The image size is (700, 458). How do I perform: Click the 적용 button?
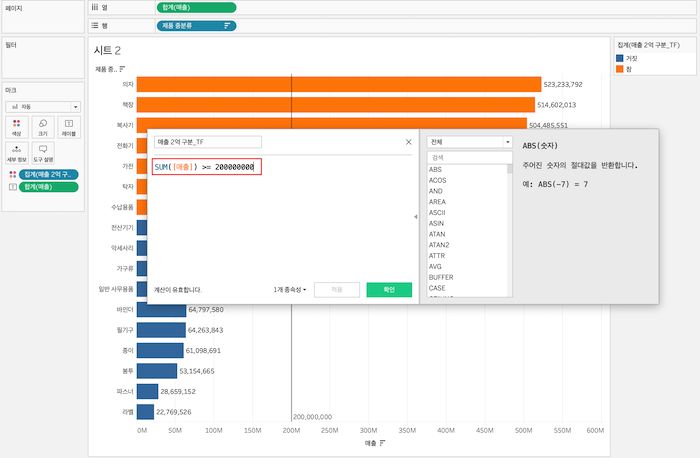337,290
